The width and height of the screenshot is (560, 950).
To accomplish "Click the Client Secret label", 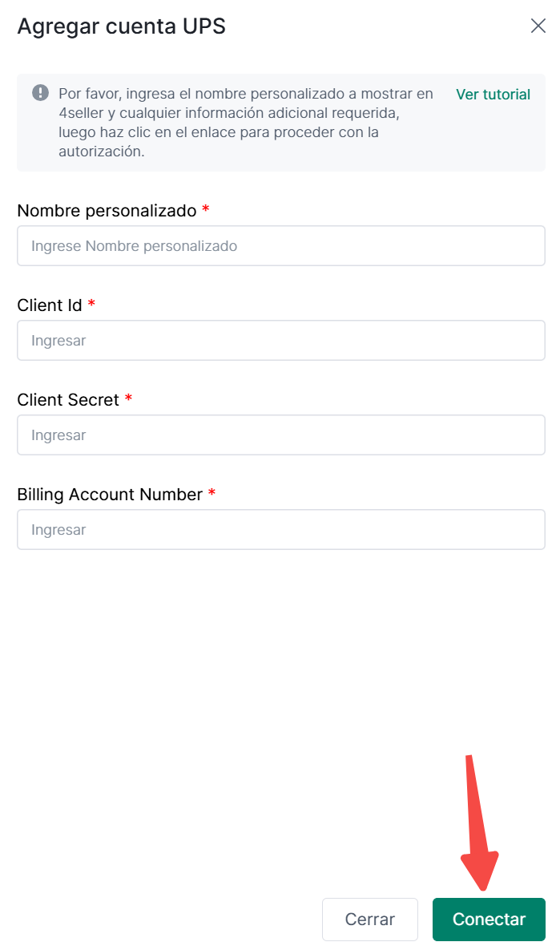I will click(68, 400).
